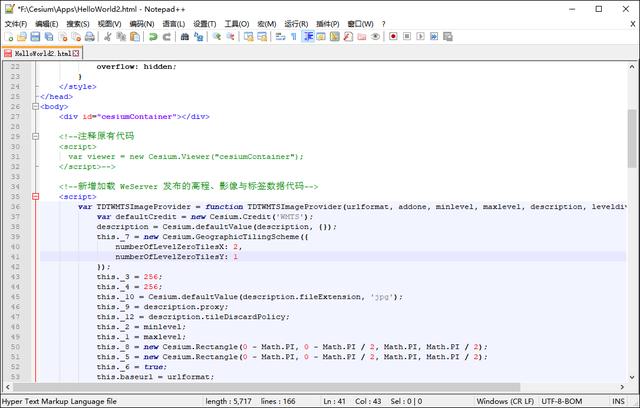Cut selection with the scissors icon
Viewport: 640px width, 408px height.
coord(108,37)
